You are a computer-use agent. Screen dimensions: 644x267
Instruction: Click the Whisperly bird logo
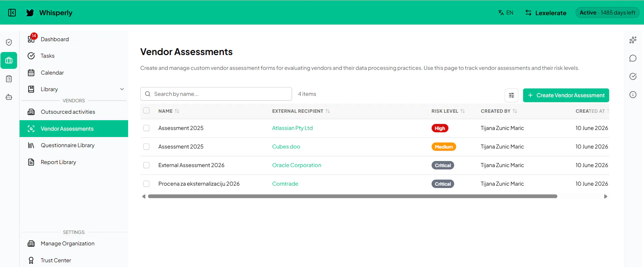pyautogui.click(x=30, y=13)
